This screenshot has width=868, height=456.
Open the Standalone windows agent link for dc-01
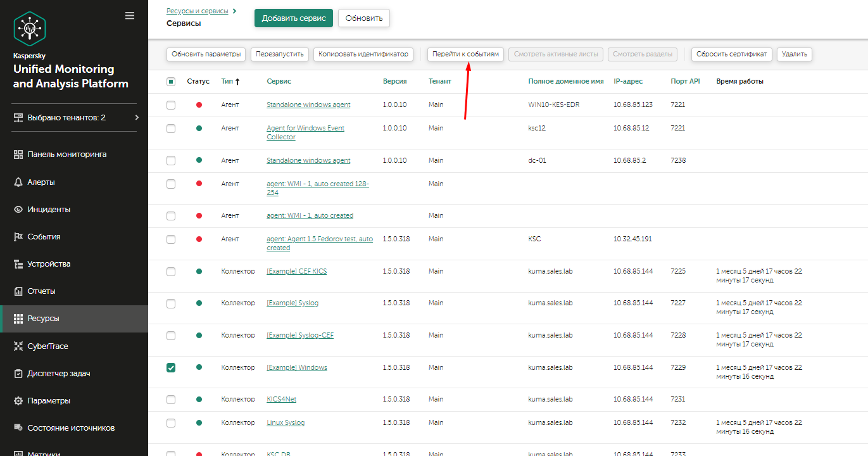click(x=308, y=161)
